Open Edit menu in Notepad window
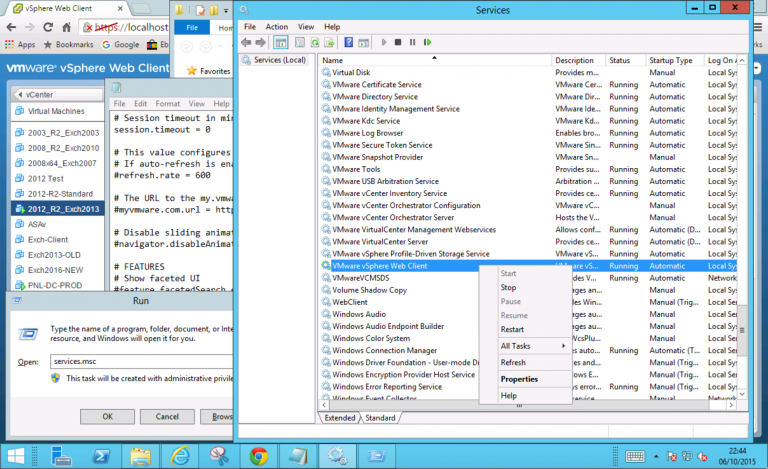The image size is (768, 469). point(141,104)
